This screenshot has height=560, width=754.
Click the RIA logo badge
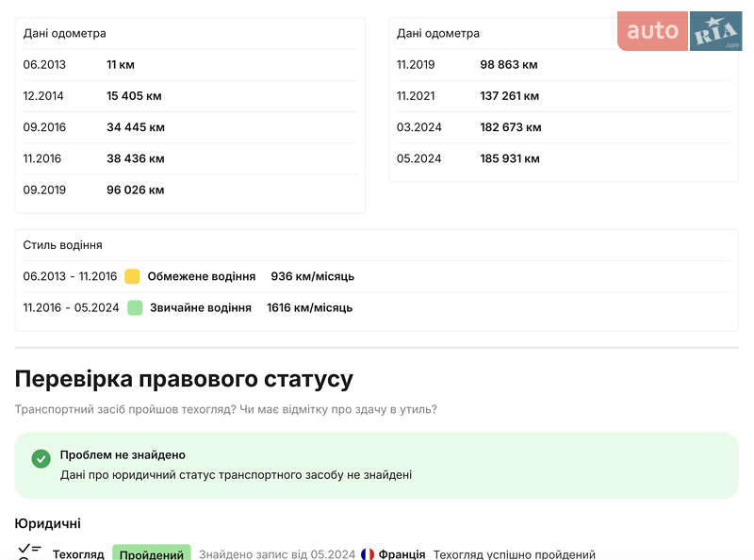(715, 30)
